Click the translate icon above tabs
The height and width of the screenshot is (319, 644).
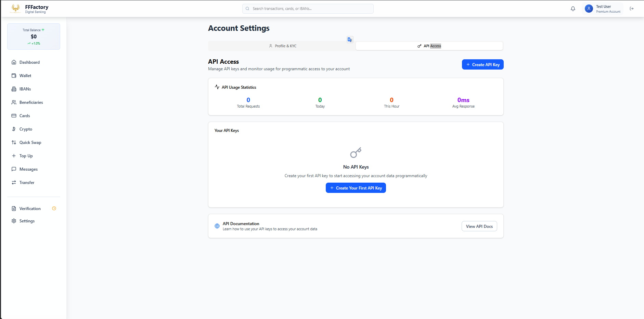click(350, 40)
